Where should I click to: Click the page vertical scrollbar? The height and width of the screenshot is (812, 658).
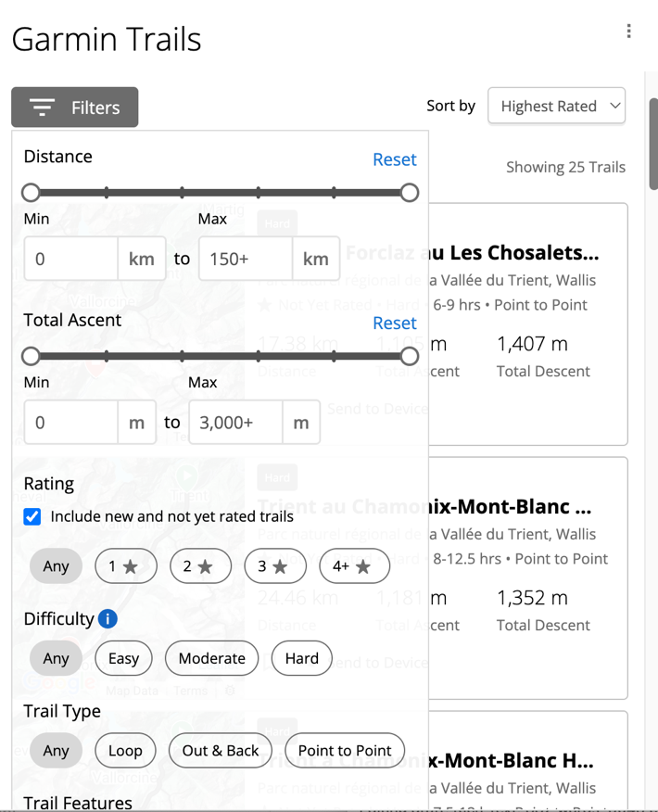point(653,144)
